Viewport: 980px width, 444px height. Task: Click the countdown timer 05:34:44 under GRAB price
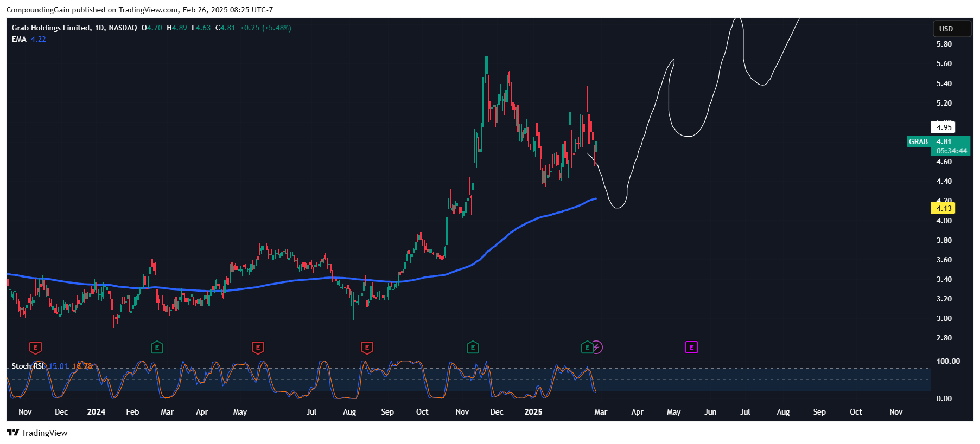pyautogui.click(x=951, y=151)
